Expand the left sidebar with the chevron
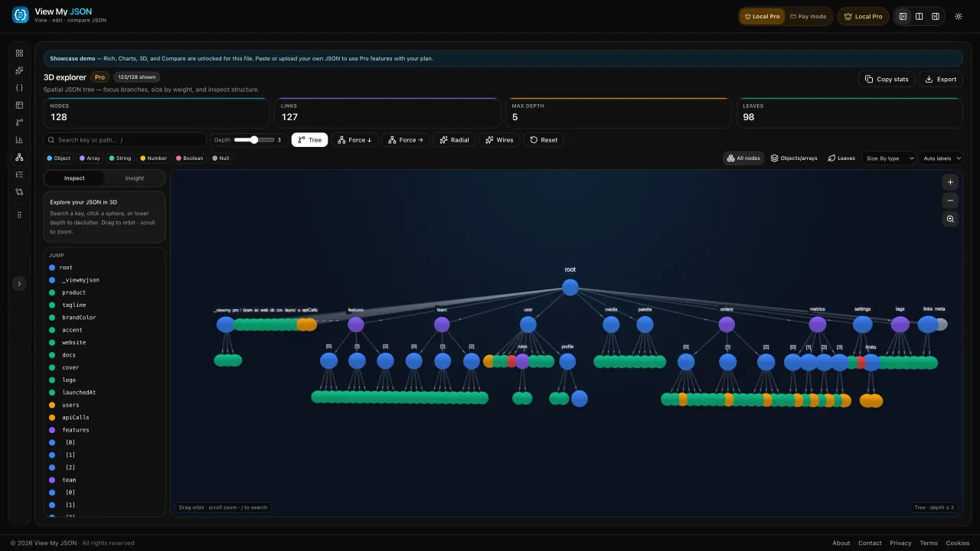 (x=19, y=284)
